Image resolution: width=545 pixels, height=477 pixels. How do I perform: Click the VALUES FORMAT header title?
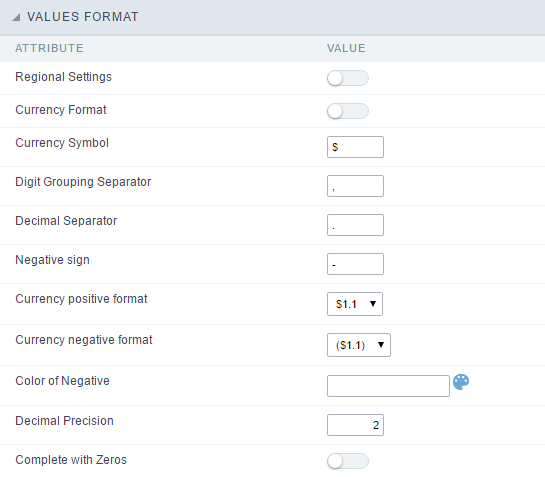(x=83, y=17)
